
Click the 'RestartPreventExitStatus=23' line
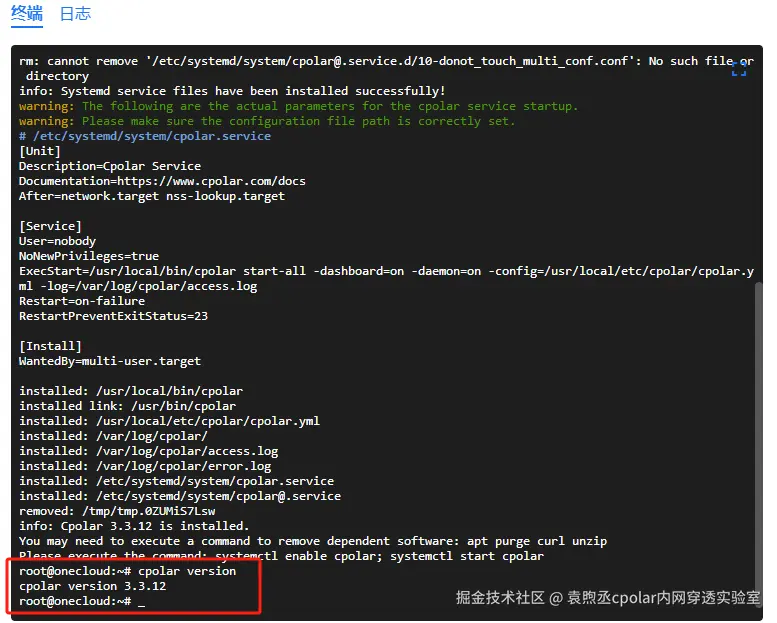(113, 316)
